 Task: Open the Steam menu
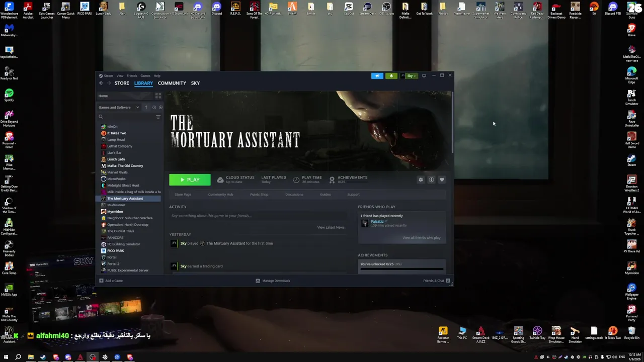point(108,76)
